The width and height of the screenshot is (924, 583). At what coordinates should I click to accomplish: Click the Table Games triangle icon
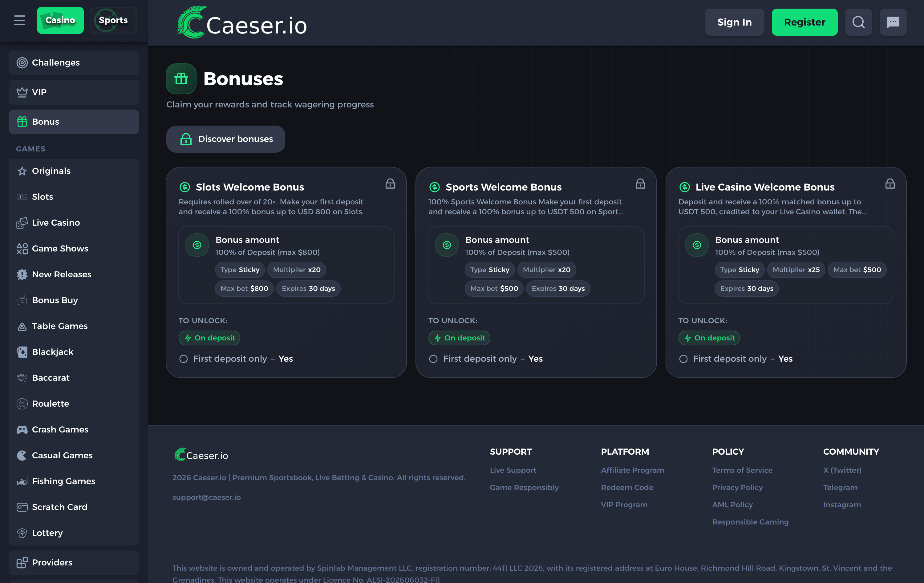pos(22,326)
